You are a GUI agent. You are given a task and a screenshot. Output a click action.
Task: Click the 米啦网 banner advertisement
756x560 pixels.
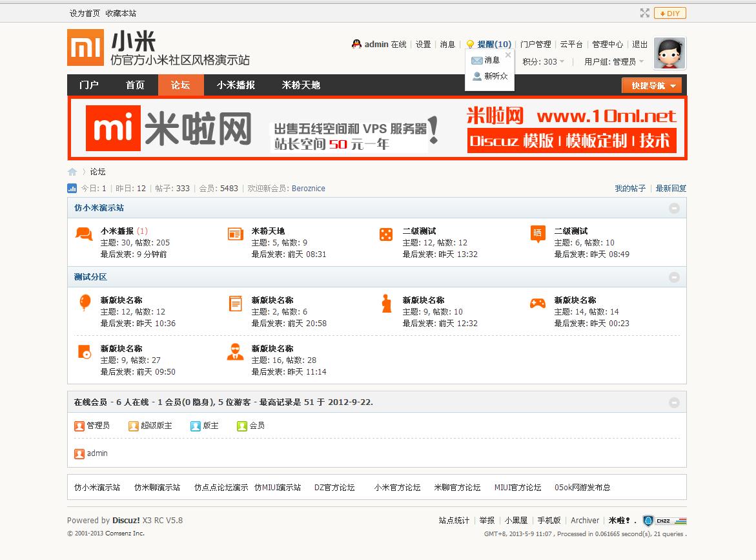click(377, 129)
